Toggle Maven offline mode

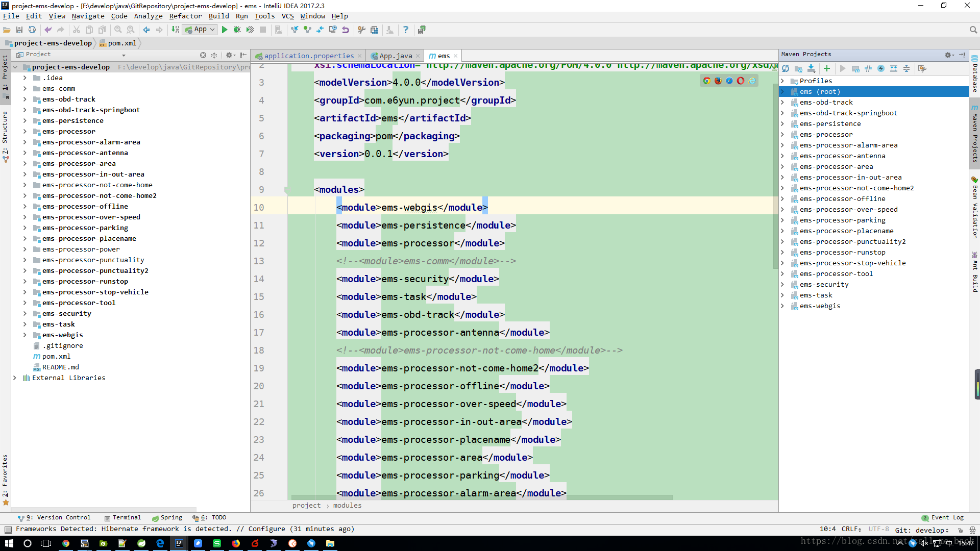point(868,68)
